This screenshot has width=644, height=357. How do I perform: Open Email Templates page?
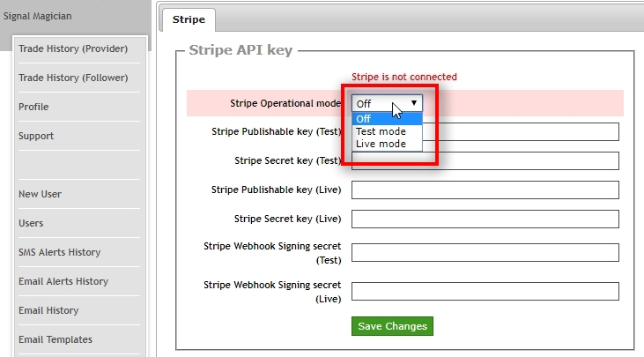pos(56,339)
